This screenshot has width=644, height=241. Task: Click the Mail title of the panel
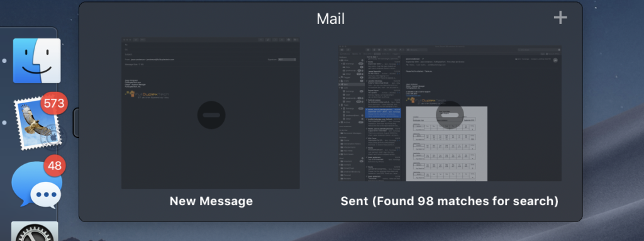(331, 18)
